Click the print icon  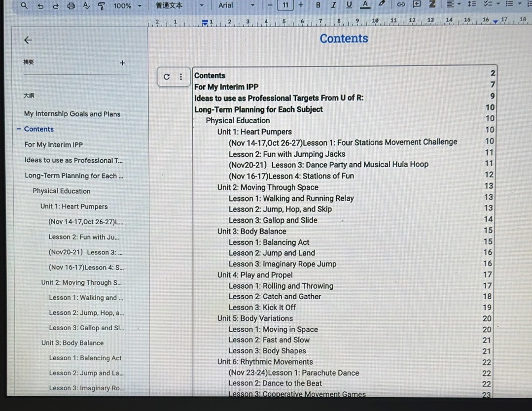[71, 5]
